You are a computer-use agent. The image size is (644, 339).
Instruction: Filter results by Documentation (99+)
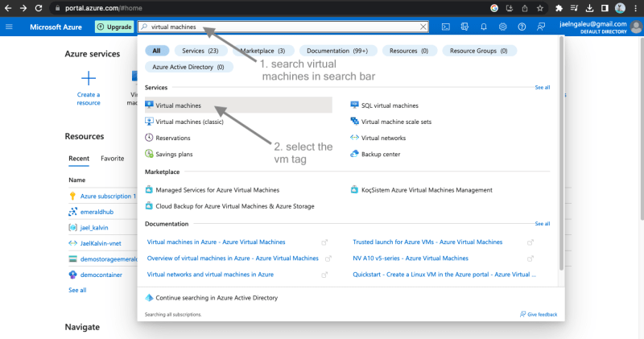(337, 51)
